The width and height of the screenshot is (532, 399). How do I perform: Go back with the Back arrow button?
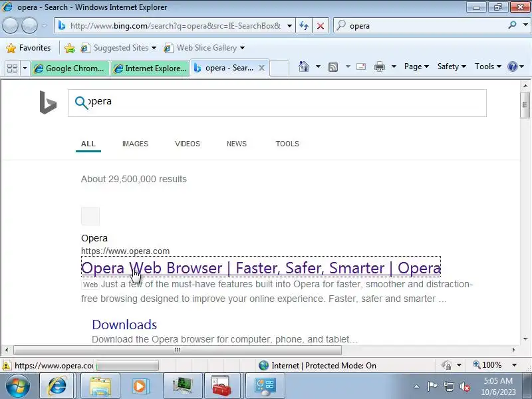[x=10, y=25]
